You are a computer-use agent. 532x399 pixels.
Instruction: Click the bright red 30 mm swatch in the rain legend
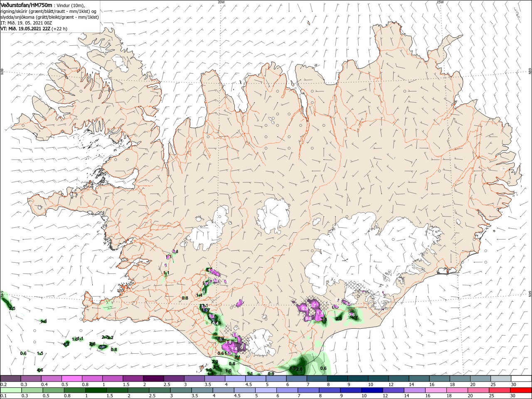click(521, 390)
